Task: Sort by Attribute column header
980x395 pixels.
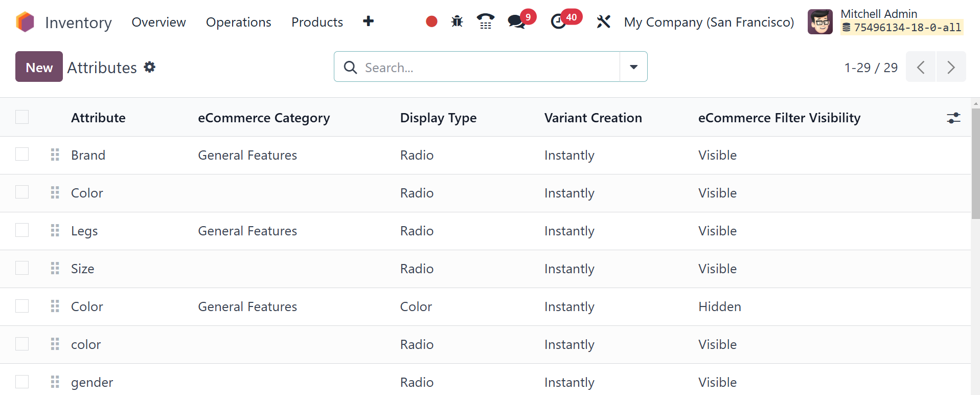Action: [98, 118]
